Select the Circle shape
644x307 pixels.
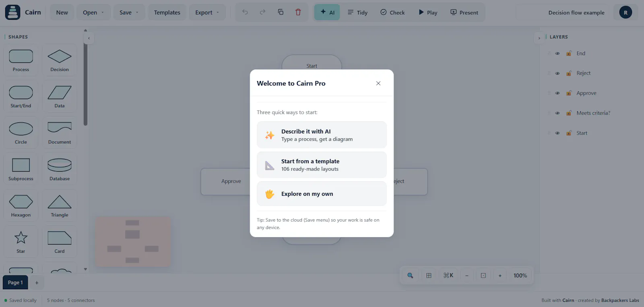pyautogui.click(x=21, y=133)
